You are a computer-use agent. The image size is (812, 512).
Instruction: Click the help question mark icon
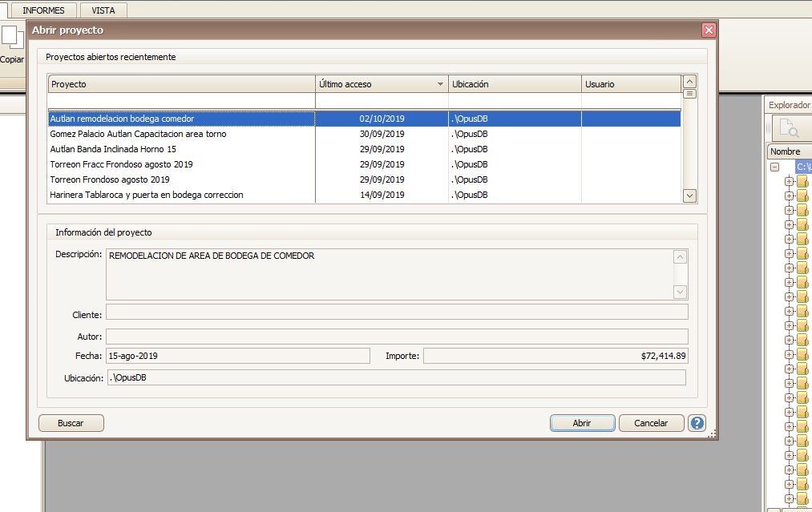point(697,423)
